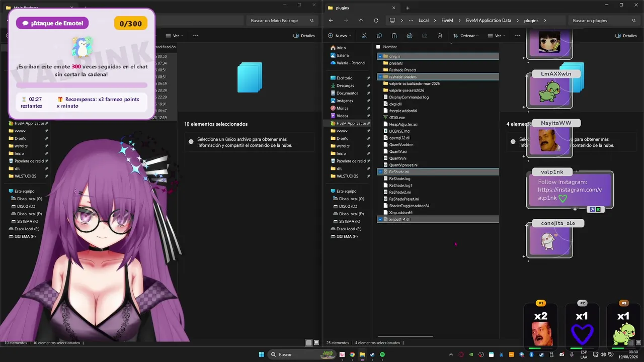The width and height of the screenshot is (644, 362).
Task: Toggle the Detalles pane in Main Package window
Action: click(304, 36)
